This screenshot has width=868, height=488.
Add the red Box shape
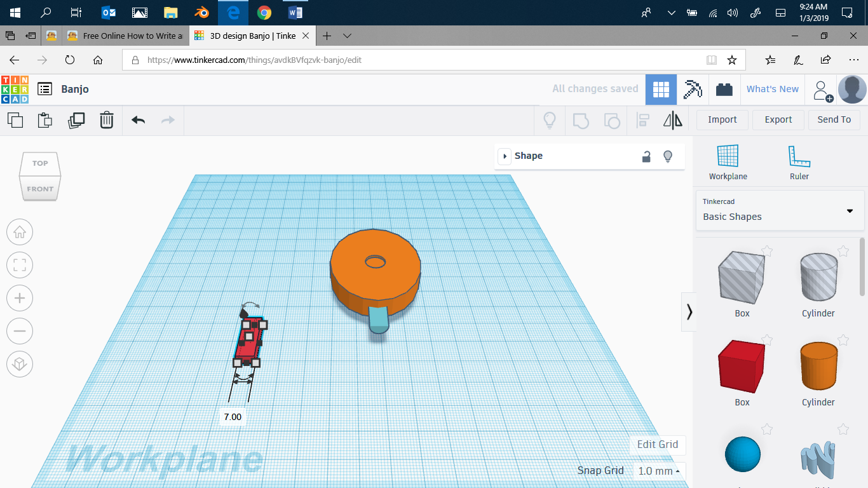742,365
